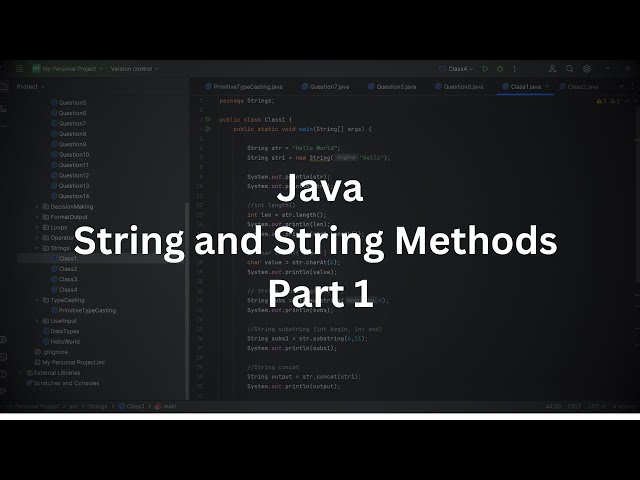Open PrimitiveTypeCasting in project tree
Image resolution: width=640 pixels, height=480 pixels.
[83, 311]
